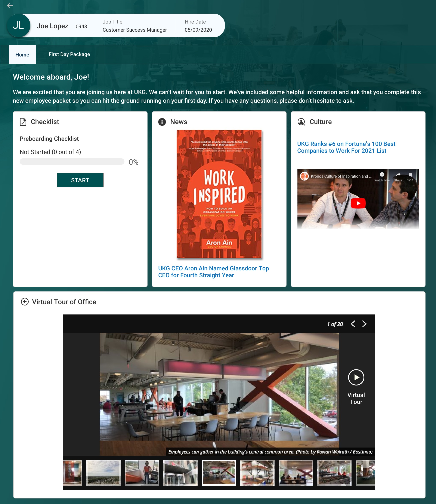The image size is (436, 504).
Task: Open UKG Fortune 100 ranking article
Action: click(x=346, y=147)
